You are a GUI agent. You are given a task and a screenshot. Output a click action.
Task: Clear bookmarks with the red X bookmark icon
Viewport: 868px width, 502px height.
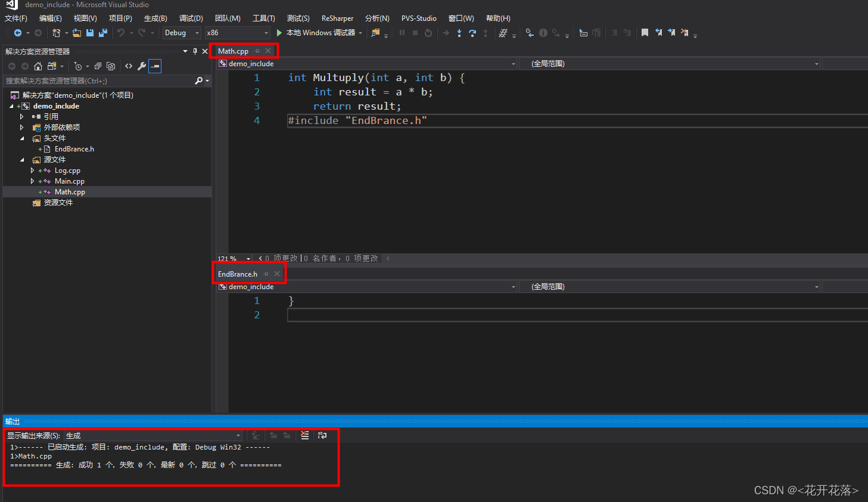click(685, 33)
